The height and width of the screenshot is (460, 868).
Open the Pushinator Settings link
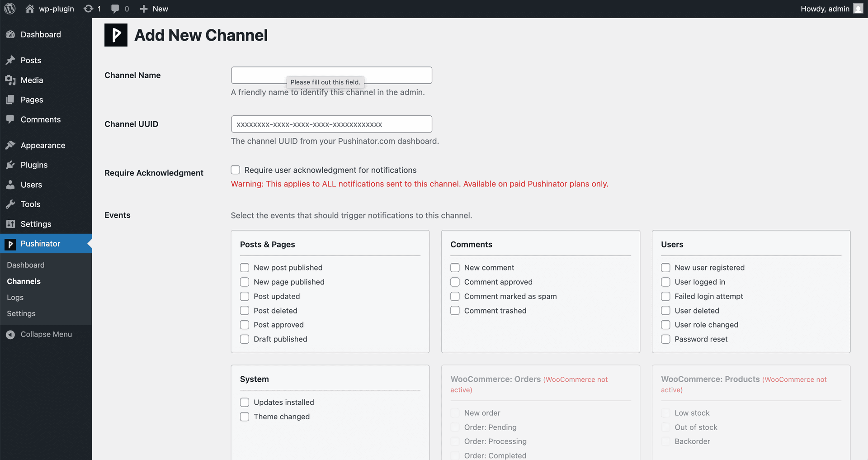tap(21, 313)
